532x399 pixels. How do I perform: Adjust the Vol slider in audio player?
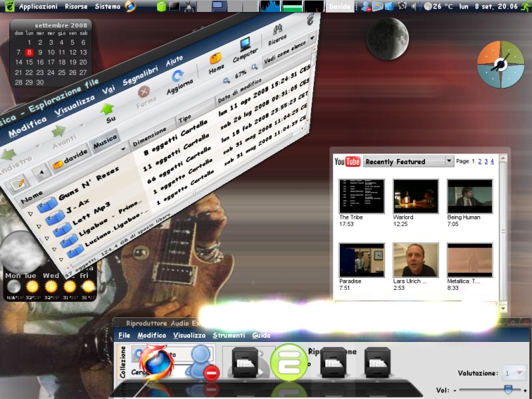coord(507,390)
